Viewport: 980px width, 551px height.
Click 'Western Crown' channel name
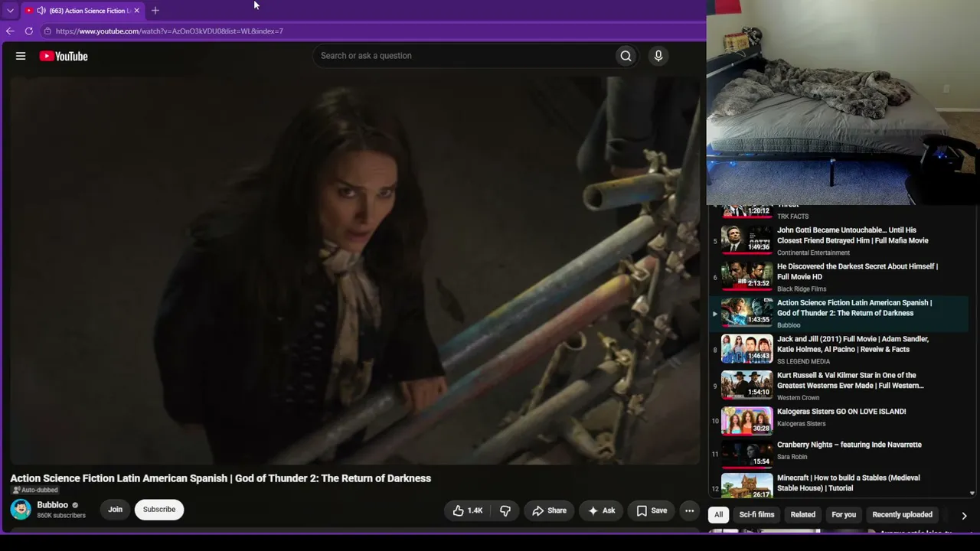[x=798, y=398]
